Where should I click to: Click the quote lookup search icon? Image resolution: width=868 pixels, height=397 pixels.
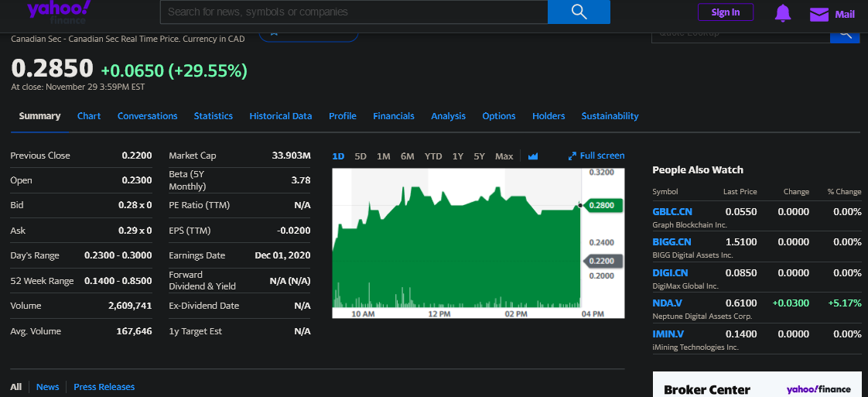(x=845, y=34)
